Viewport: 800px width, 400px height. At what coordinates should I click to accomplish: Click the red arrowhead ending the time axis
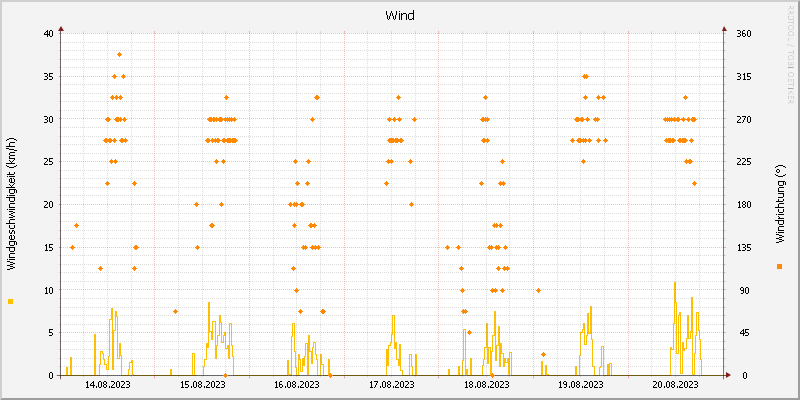pos(728,376)
